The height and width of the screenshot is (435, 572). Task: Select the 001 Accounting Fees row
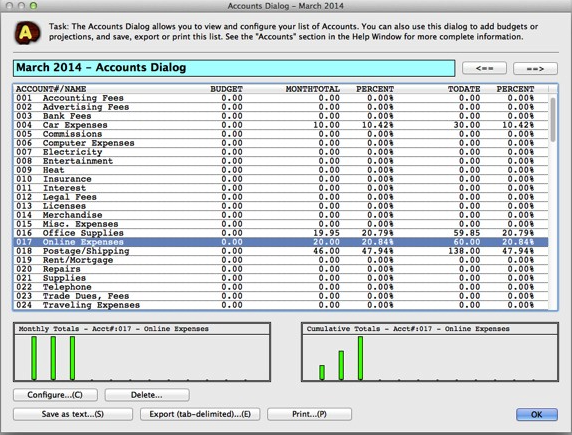[x=281, y=98]
